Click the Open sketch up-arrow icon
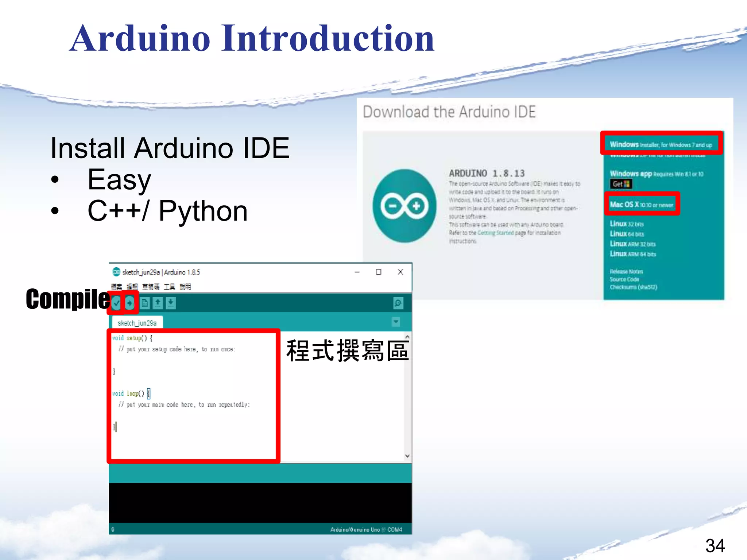This screenshot has width=747, height=560. point(158,303)
